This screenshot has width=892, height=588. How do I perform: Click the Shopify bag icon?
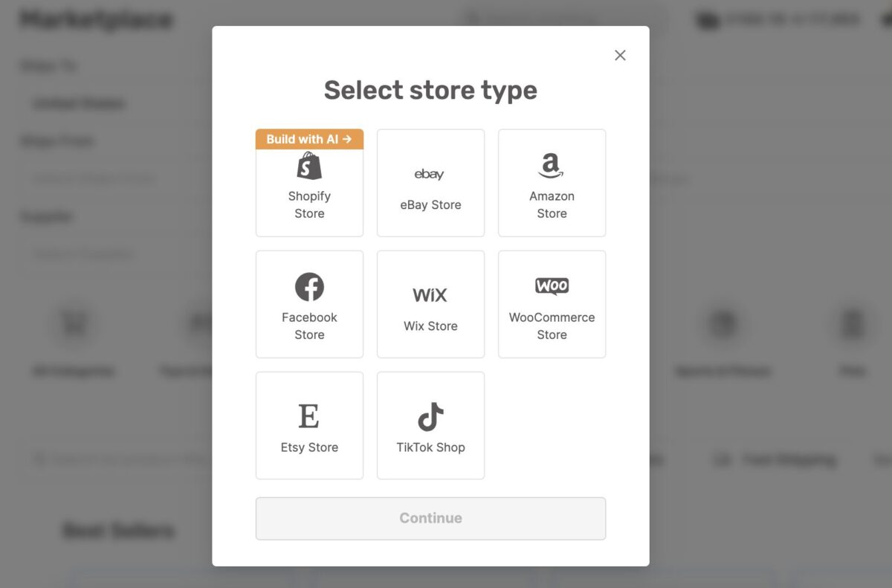tap(309, 166)
